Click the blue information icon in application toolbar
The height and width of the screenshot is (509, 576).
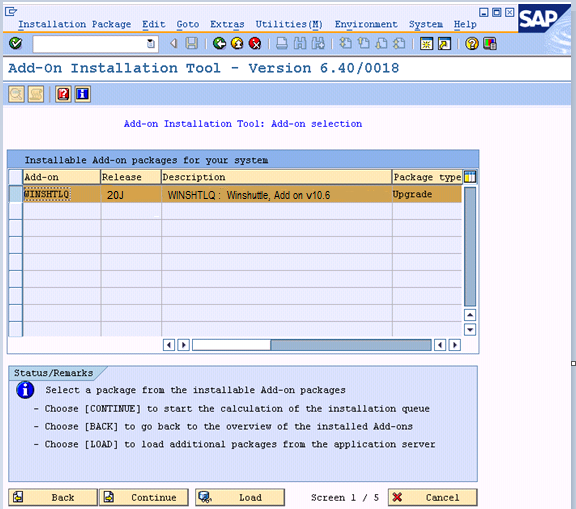click(83, 94)
